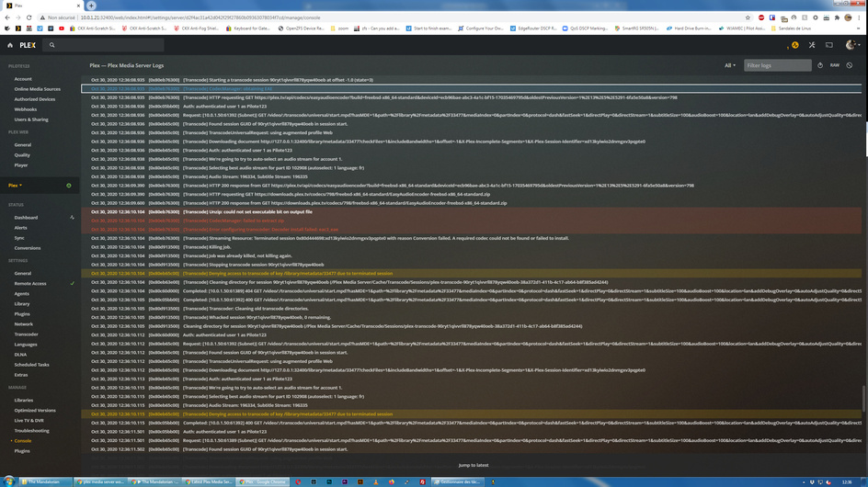
Task: Open Remote Access settings
Action: coord(30,283)
